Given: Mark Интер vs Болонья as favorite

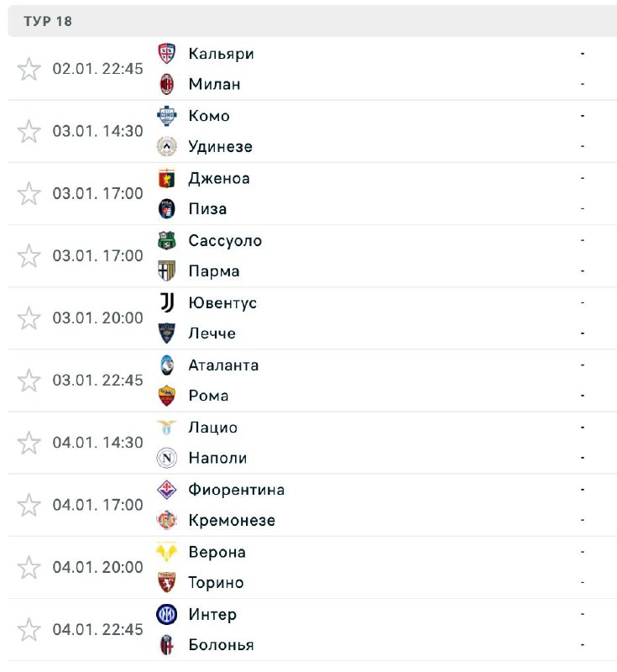Looking at the screenshot, I should pyautogui.click(x=29, y=629).
